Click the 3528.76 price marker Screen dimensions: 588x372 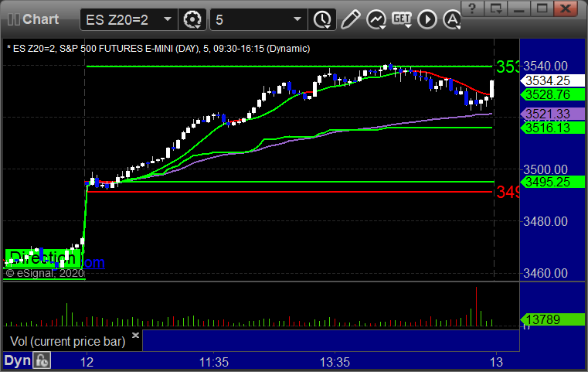tap(552, 94)
